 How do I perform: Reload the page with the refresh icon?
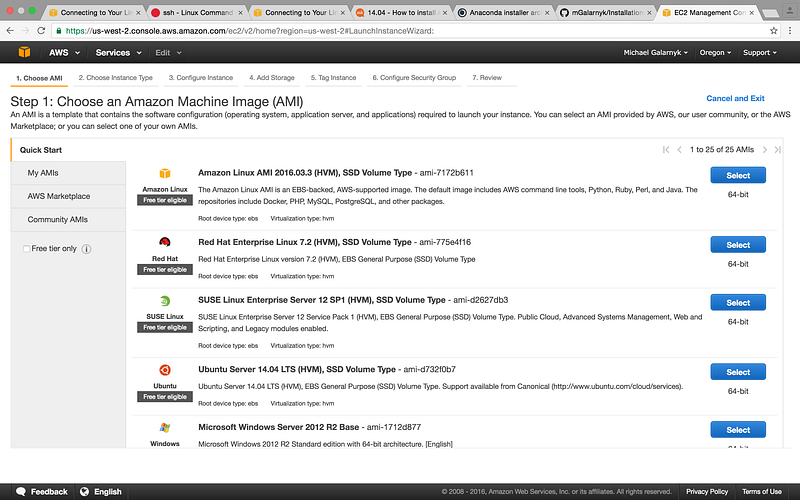click(x=41, y=31)
